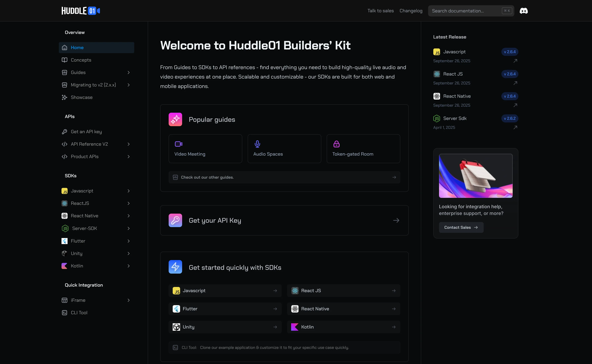Expand the Flutter SDK sidebar item
Viewport: 592px width, 364px height.
click(129, 241)
